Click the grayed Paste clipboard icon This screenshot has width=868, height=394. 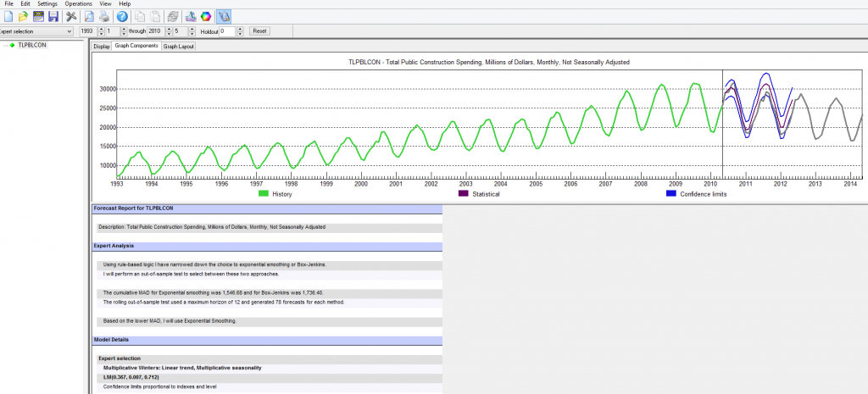click(154, 17)
